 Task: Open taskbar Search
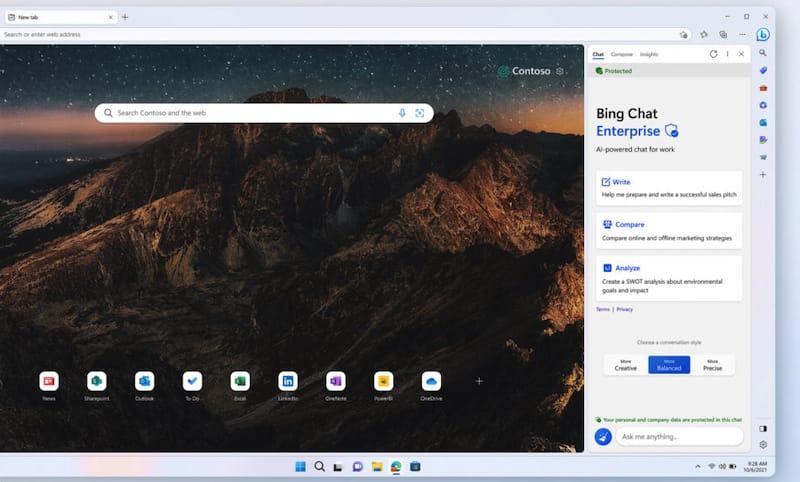point(319,466)
